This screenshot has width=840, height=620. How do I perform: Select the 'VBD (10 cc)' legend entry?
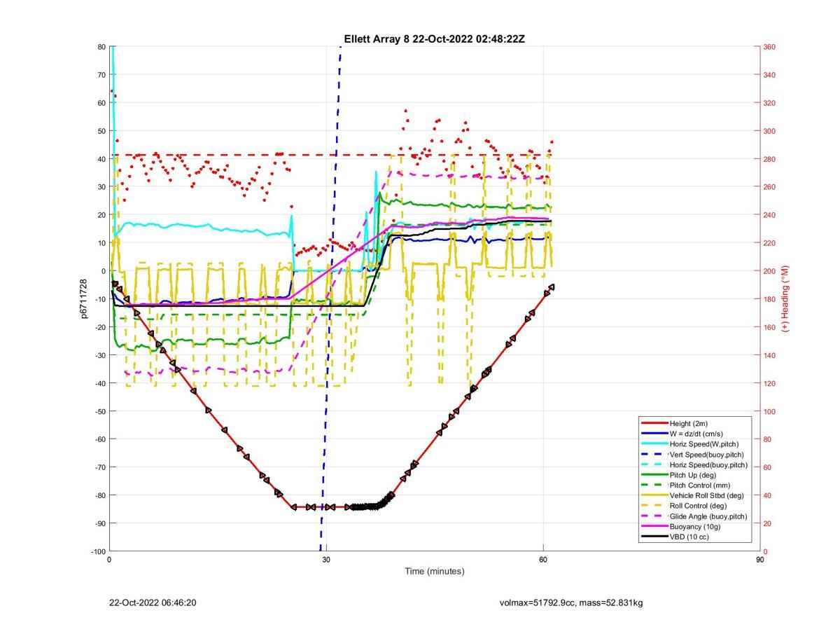689,537
